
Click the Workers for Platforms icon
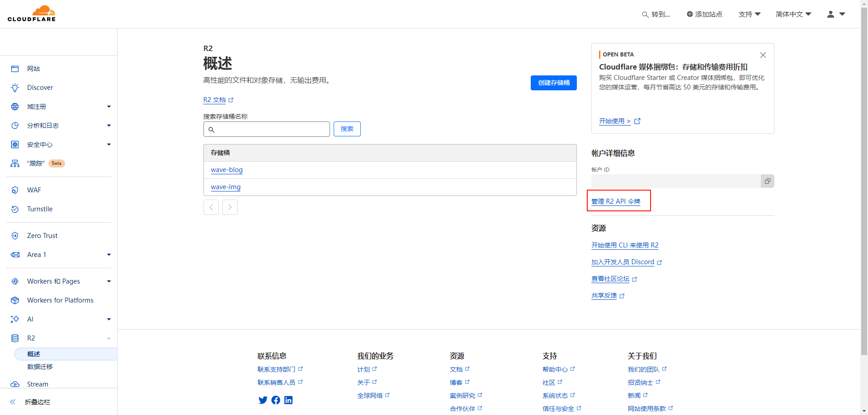[x=15, y=300]
